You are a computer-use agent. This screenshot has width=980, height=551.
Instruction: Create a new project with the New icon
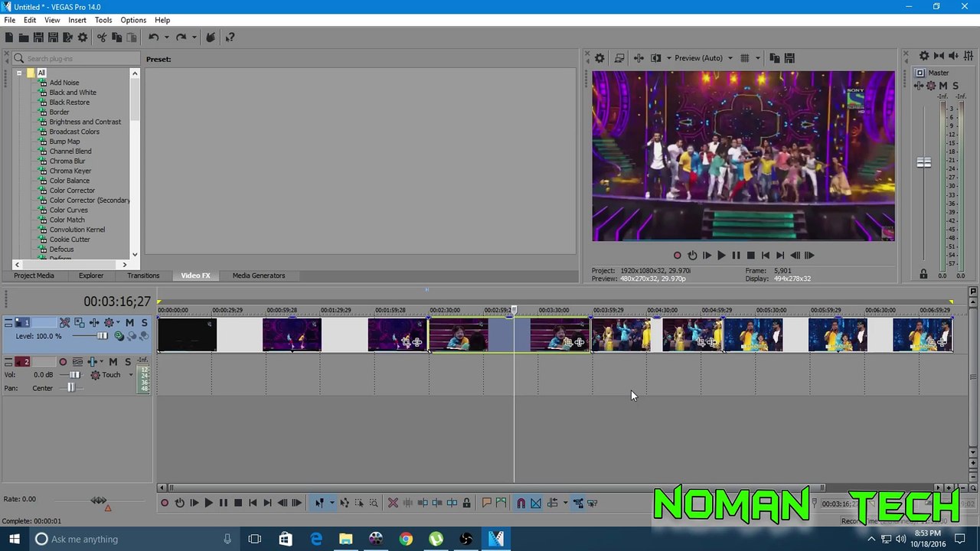tap(9, 37)
